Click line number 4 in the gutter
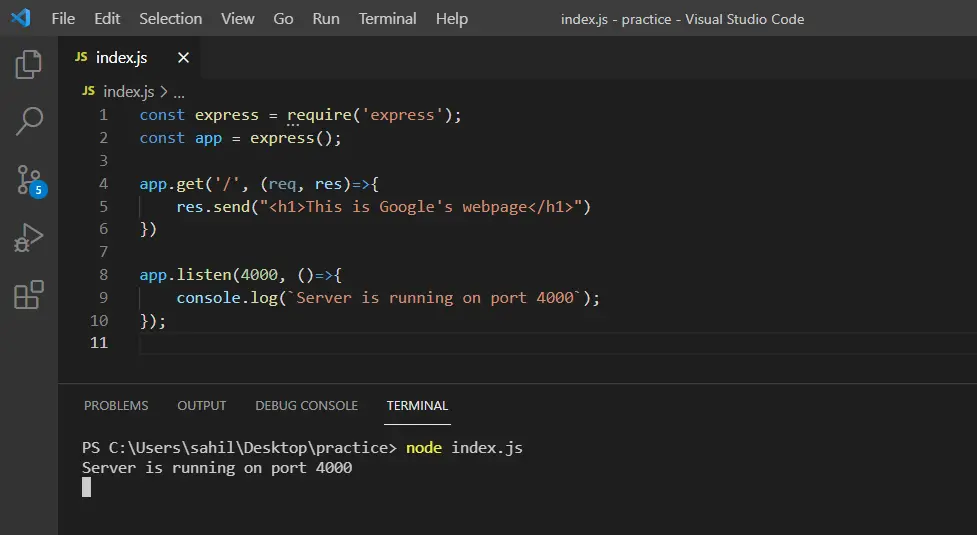The height and width of the screenshot is (535, 977). 103,184
